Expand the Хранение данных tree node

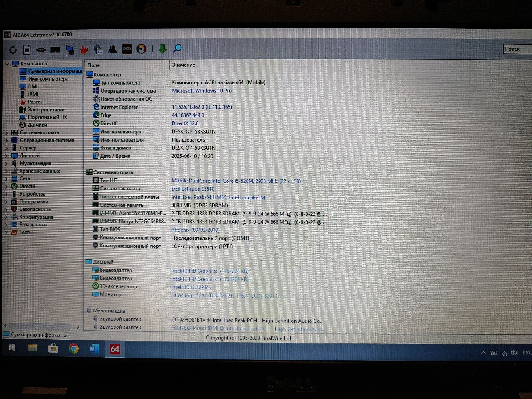(x=7, y=171)
